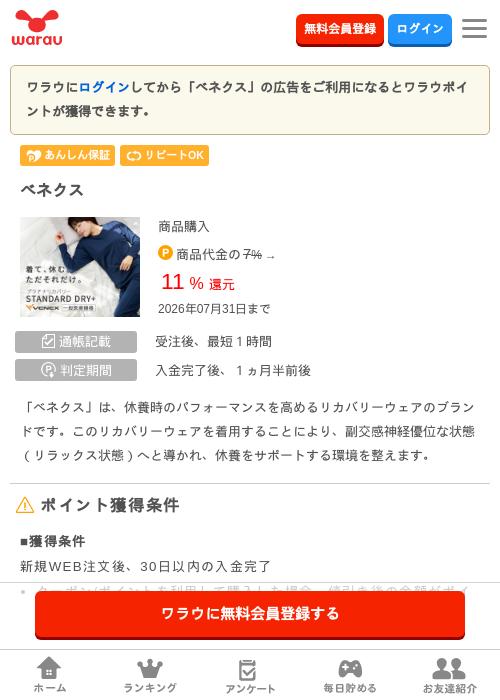Click the ベネクス title heading

pos(52,190)
